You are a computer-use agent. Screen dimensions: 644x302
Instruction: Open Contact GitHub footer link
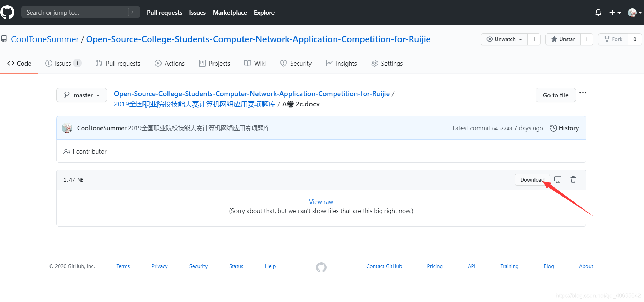point(384,266)
